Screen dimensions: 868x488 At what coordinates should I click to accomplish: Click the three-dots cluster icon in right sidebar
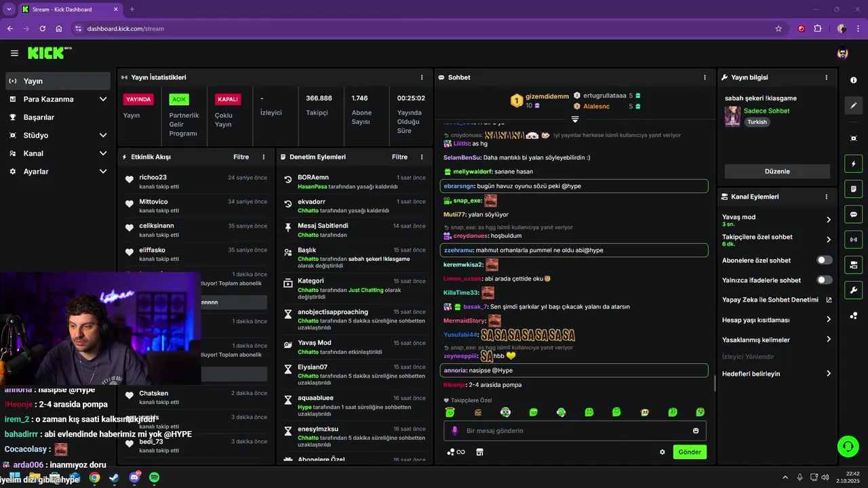(x=853, y=315)
